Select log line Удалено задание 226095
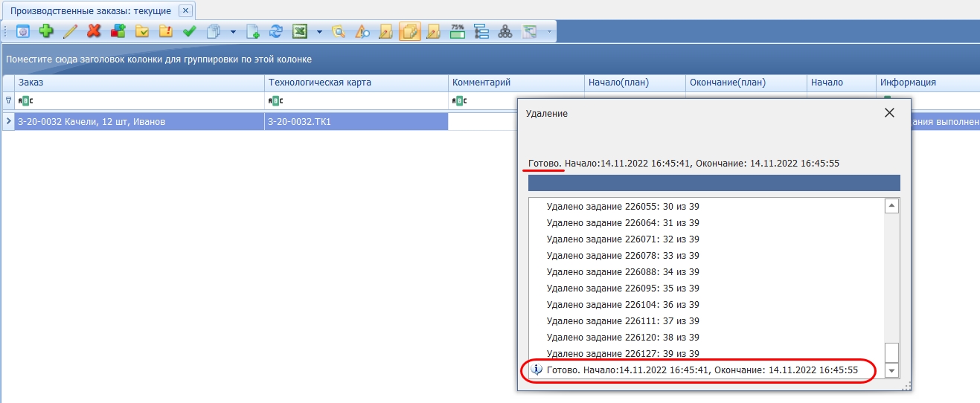The image size is (980, 403). [623, 288]
